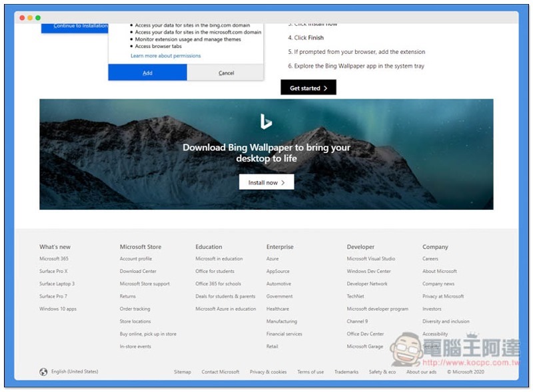The width and height of the screenshot is (533, 392).
Task: Open Microsoft Visual Studio link
Action: (x=371, y=258)
